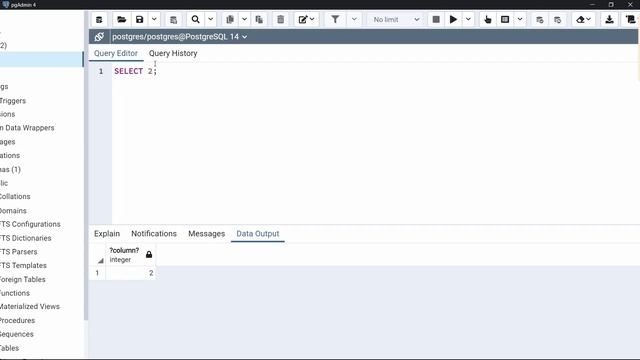This screenshot has width=640, height=360.
Task: Select FTS Configurations in browser tree
Action: pos(30,224)
